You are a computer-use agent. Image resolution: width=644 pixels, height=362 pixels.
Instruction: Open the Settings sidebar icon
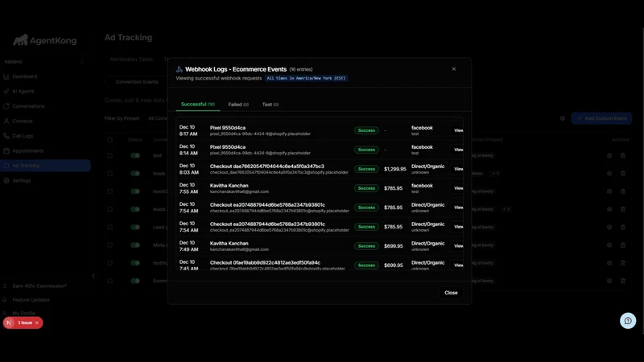(x=6, y=180)
